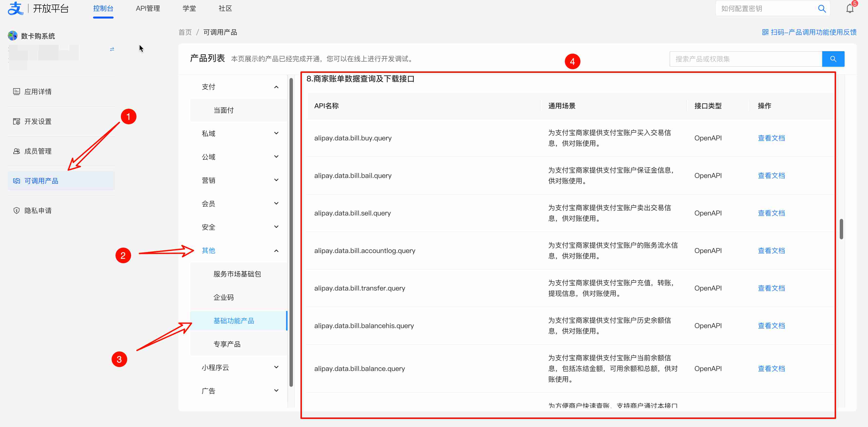Image resolution: width=868 pixels, height=427 pixels.
Task: Switch to the API管理 tab
Action: tap(148, 9)
